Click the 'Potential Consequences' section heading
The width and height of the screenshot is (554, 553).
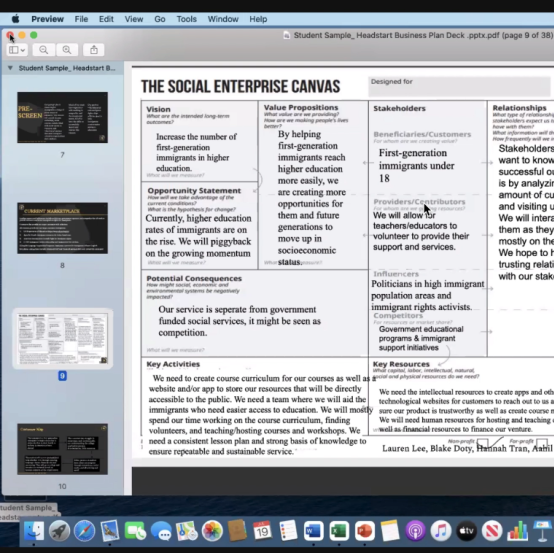pyautogui.click(x=194, y=278)
